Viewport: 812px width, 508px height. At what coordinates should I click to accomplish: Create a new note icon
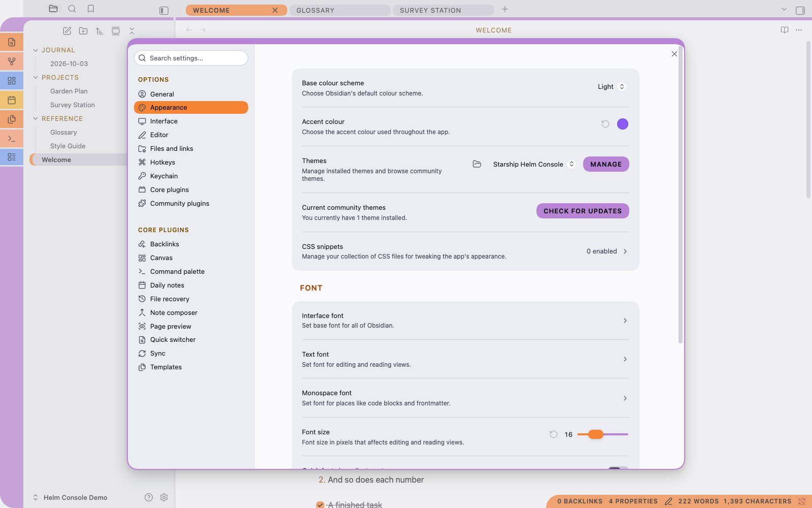coord(67,31)
